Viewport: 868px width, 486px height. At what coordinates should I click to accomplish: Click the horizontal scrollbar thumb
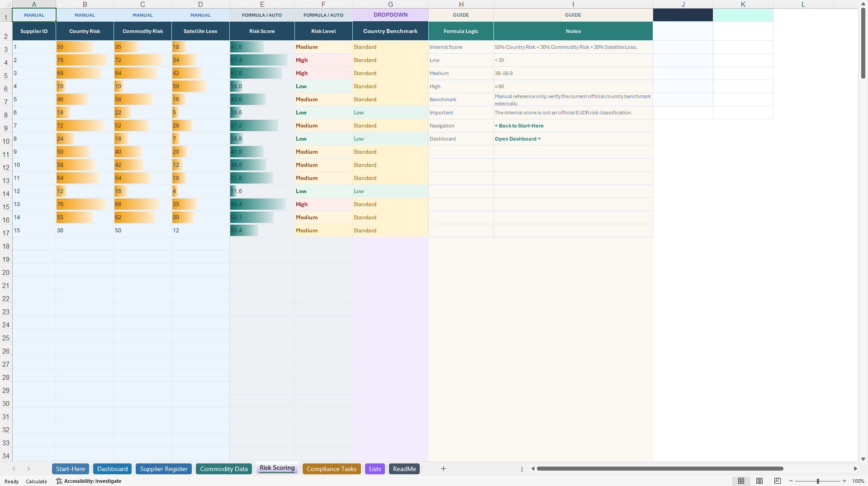[660, 469]
